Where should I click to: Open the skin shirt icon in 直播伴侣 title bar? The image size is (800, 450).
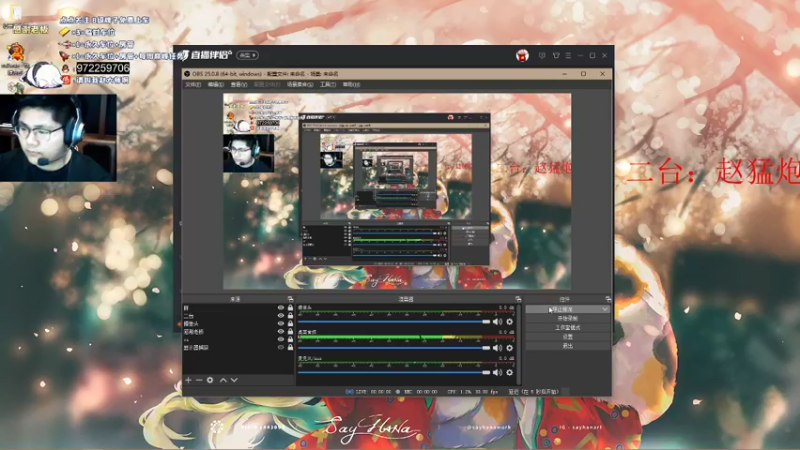[x=556, y=55]
